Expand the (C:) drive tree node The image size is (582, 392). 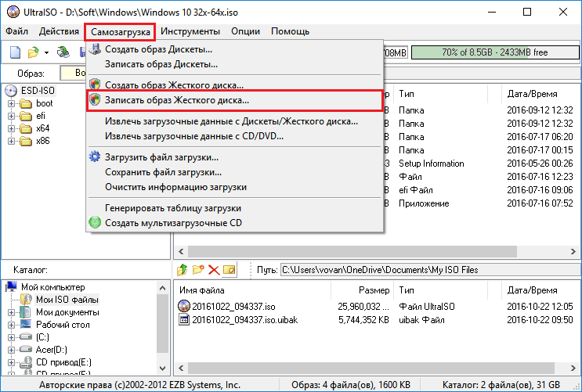tap(11, 337)
